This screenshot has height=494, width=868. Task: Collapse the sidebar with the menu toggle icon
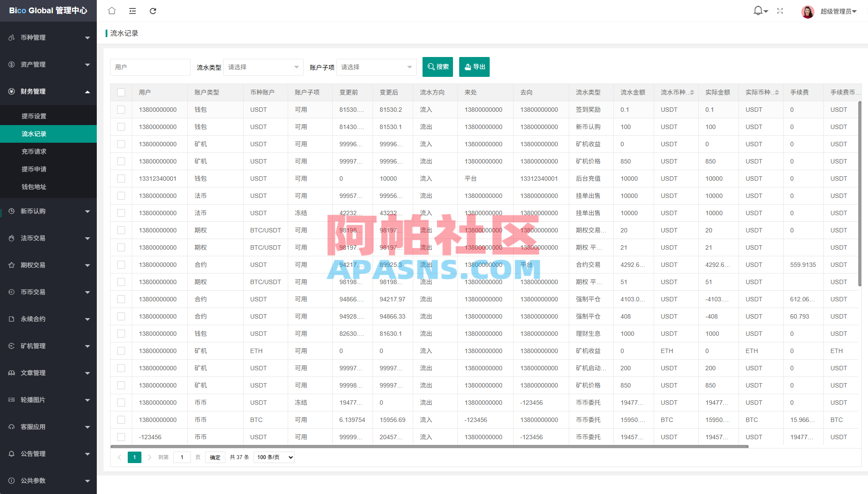tap(132, 11)
